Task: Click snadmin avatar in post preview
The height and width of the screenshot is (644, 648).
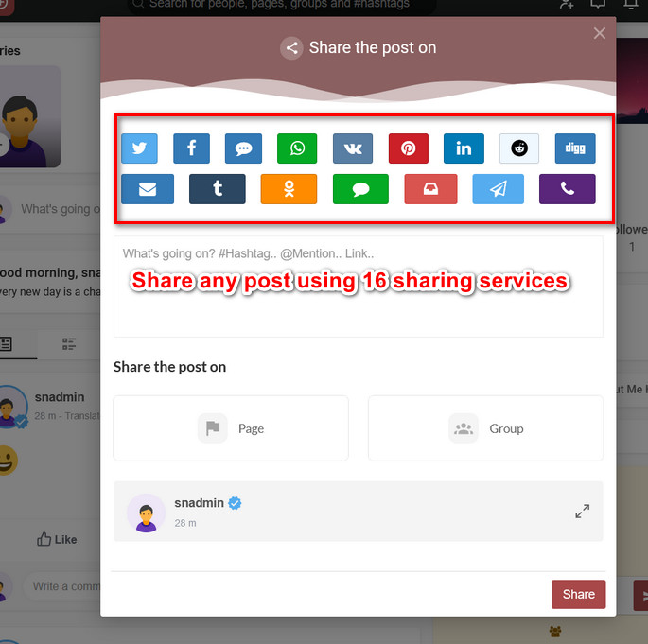Action: (146, 513)
